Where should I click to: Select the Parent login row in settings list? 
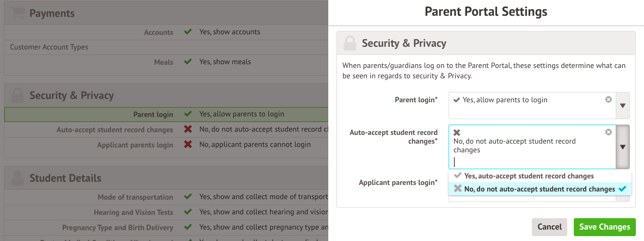coord(163,115)
